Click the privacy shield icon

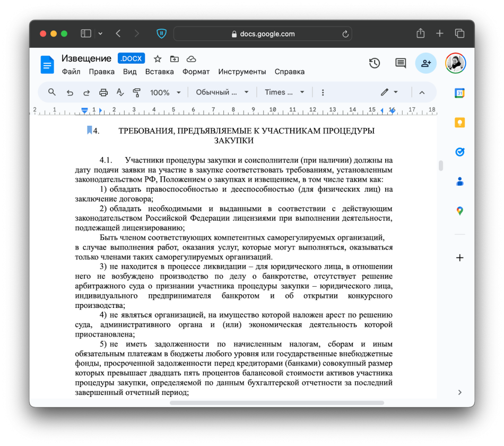tap(161, 33)
